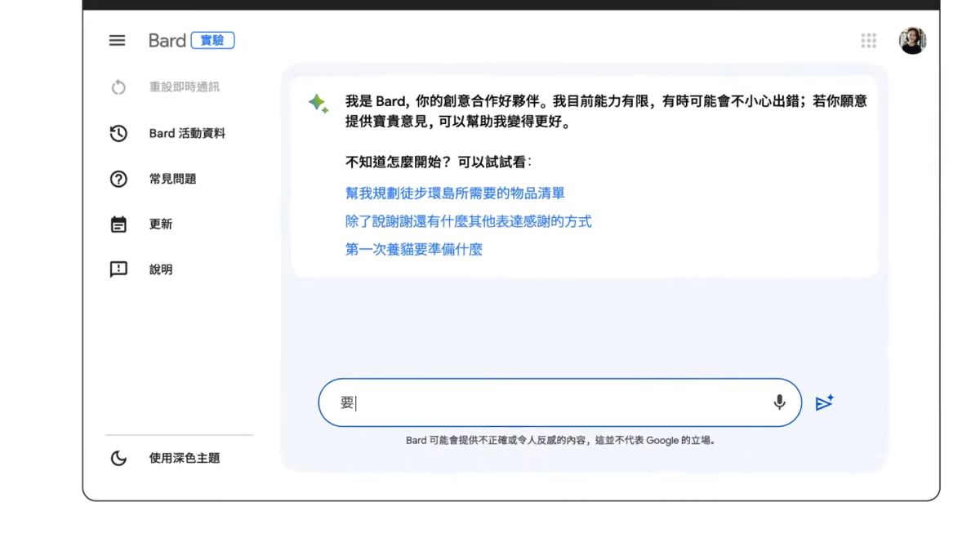Select the 更新 updates icon

pos(118,224)
